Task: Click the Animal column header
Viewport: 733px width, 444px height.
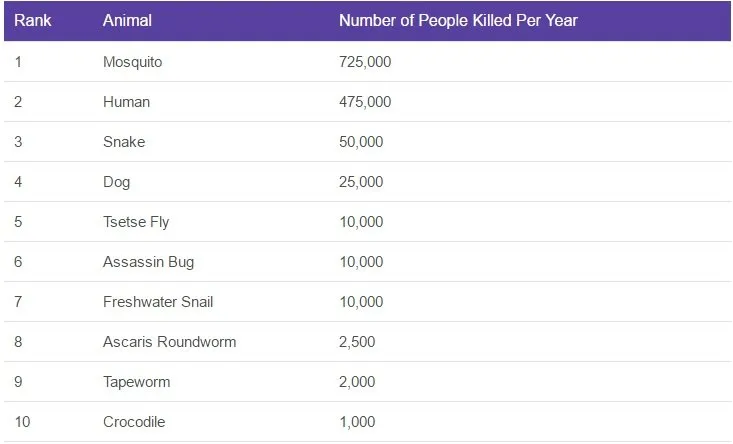Action: point(127,21)
